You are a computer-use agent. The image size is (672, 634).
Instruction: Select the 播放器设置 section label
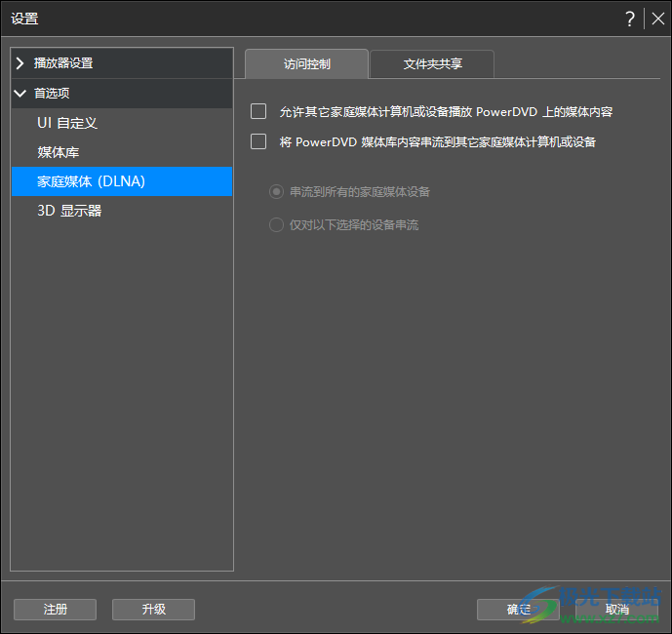63,63
